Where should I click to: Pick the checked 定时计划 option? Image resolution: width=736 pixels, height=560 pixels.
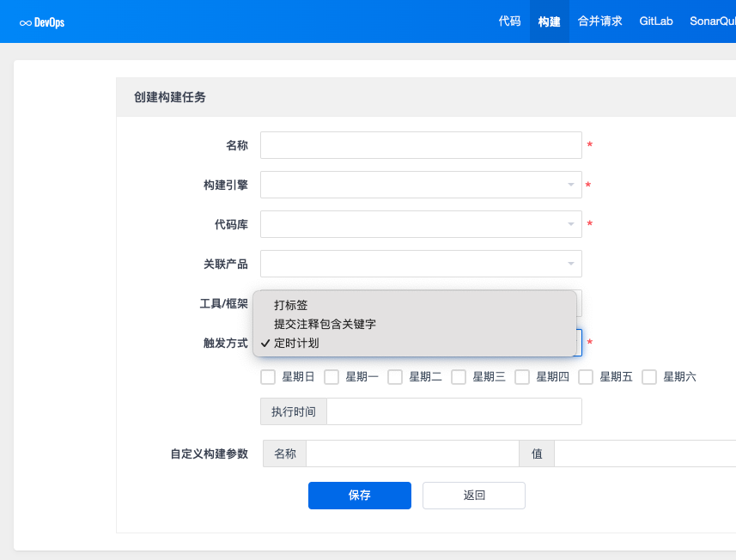pos(296,343)
